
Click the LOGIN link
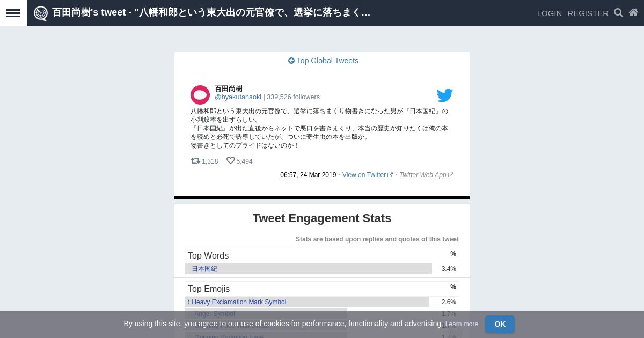pyautogui.click(x=550, y=13)
